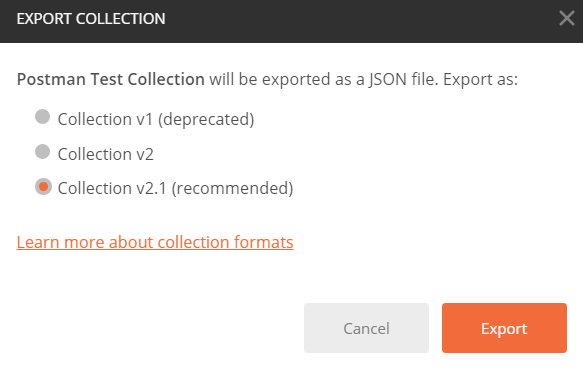Click the EXPORT COLLECTION title text
583x370 pixels.
click(x=91, y=19)
